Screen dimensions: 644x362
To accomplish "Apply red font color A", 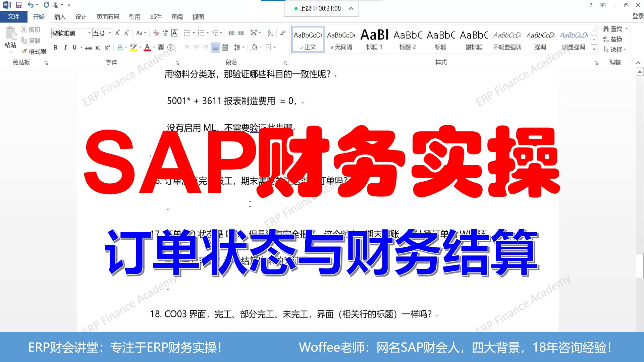I will coord(147,48).
